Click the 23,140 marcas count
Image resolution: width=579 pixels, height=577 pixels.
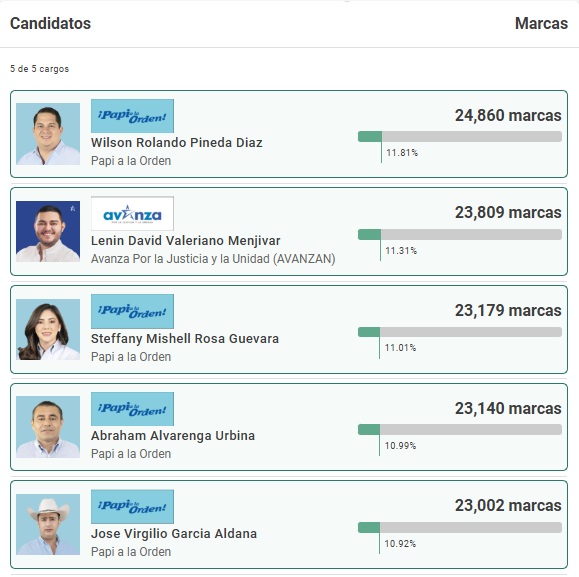508,408
